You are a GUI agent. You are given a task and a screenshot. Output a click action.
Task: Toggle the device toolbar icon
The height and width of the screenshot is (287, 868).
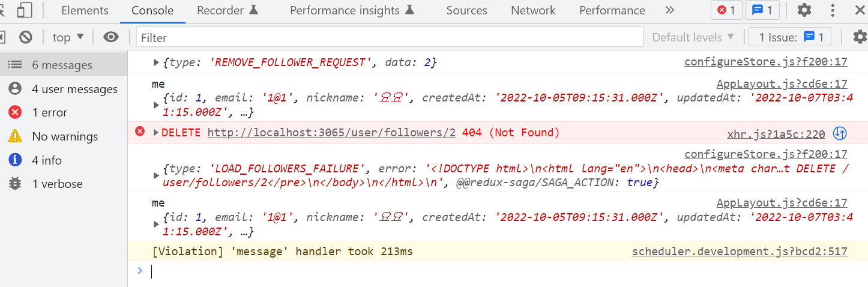point(25,10)
